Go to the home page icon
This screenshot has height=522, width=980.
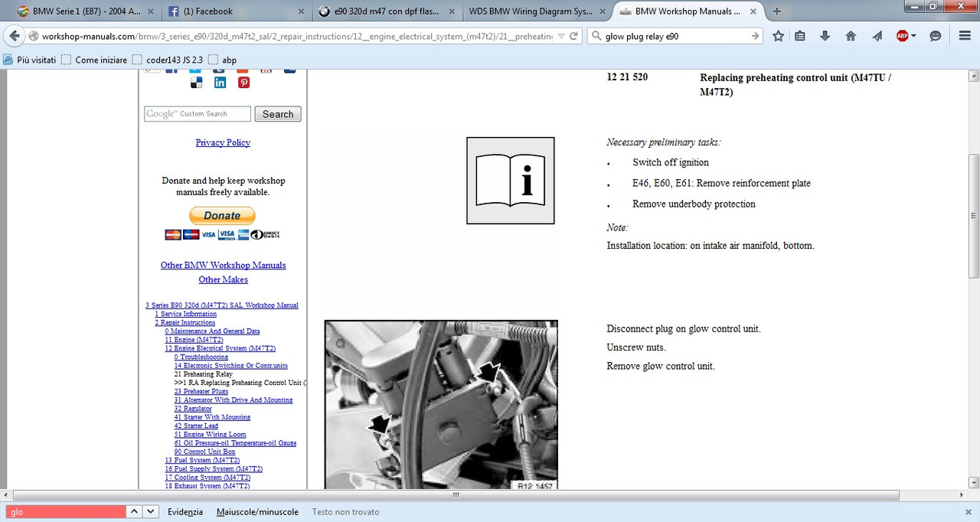(x=851, y=36)
